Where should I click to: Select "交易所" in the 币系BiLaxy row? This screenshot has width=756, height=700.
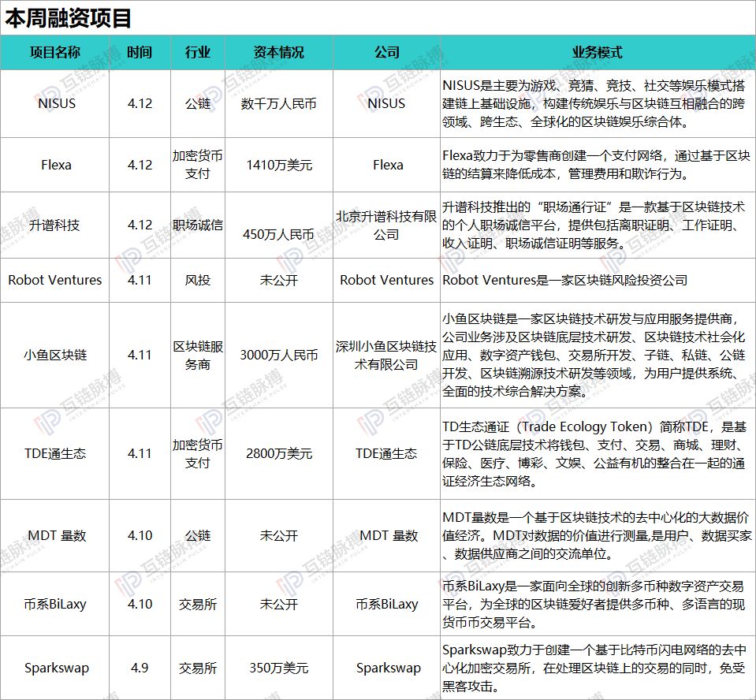click(x=198, y=604)
